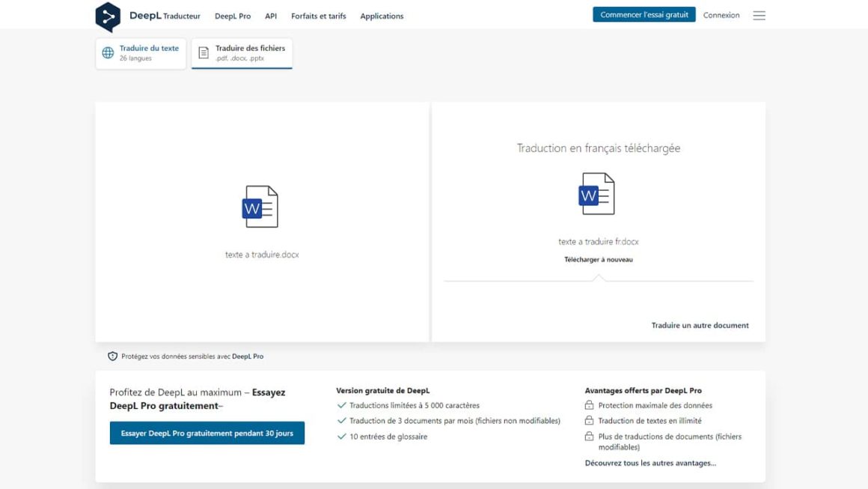Click lock icon beside Plus de traductions de documents
The image size is (868, 489).
pyautogui.click(x=589, y=436)
